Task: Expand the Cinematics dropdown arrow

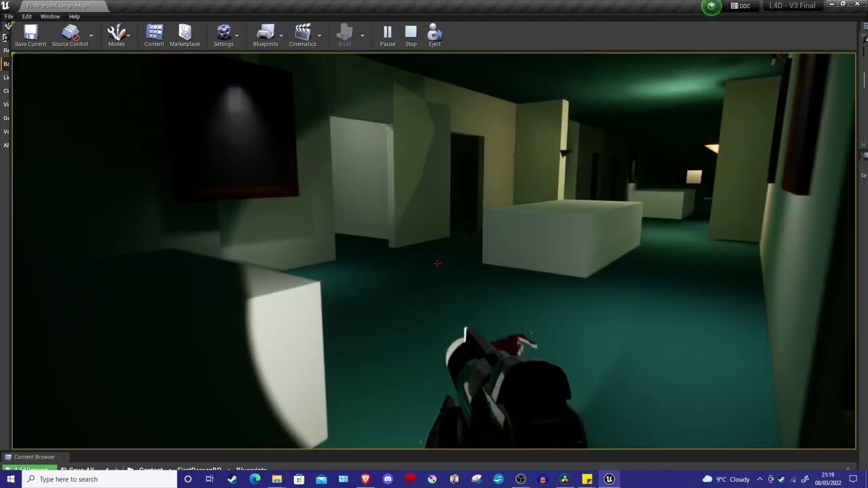Action: coord(319,37)
